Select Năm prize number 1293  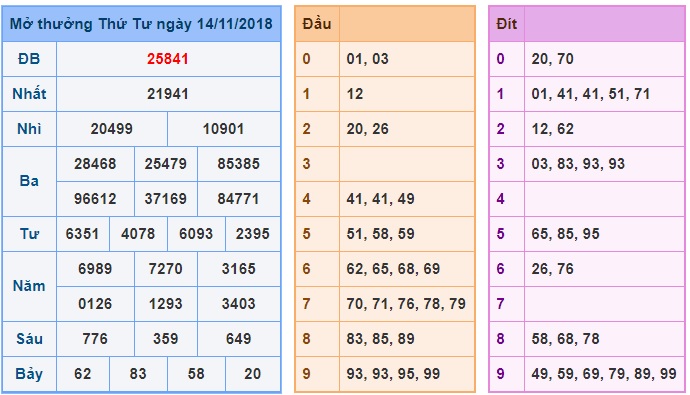[165, 304]
